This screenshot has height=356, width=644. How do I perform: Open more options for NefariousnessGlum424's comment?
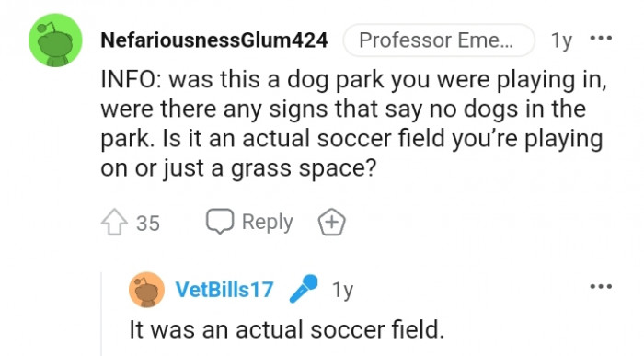pos(601,39)
